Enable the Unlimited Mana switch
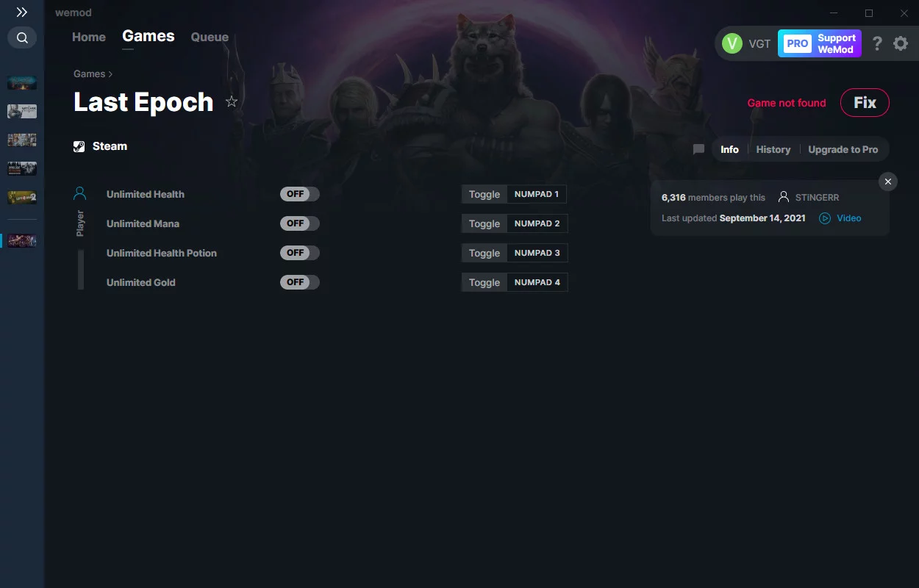 click(x=300, y=223)
